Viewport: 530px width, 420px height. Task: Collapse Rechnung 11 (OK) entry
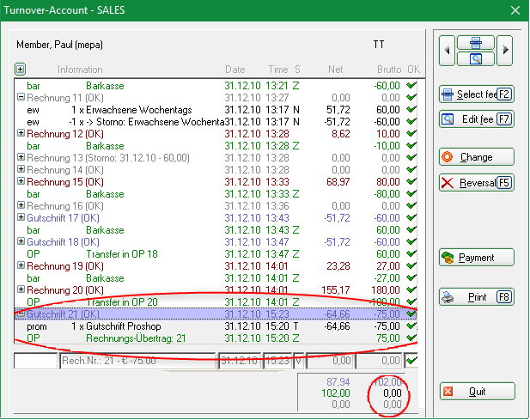click(x=21, y=97)
